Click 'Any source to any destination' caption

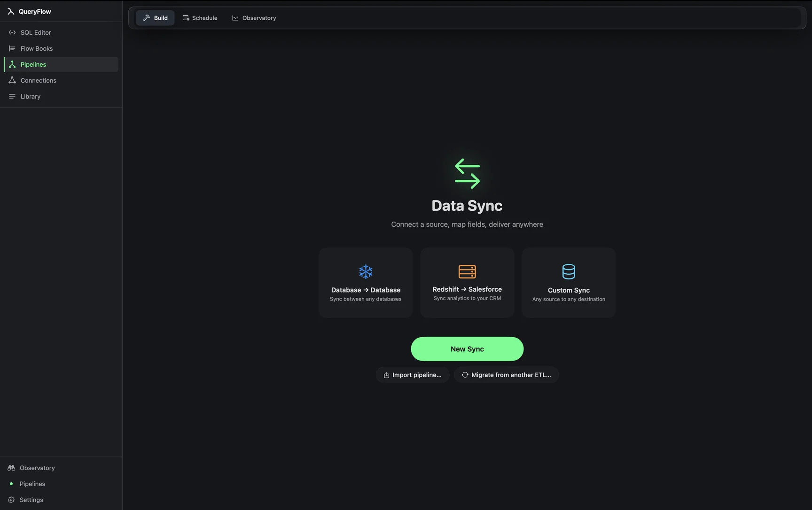point(569,299)
